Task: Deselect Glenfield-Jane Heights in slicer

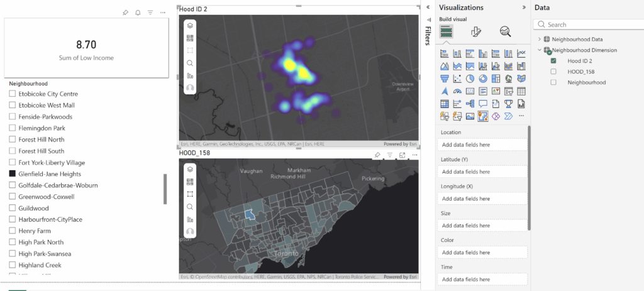Action: pos(13,173)
